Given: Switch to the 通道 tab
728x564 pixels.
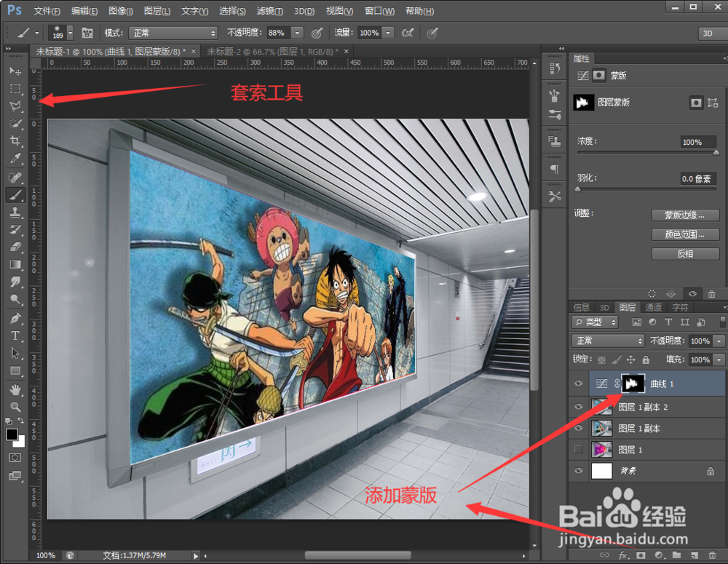Looking at the screenshot, I should click(653, 307).
